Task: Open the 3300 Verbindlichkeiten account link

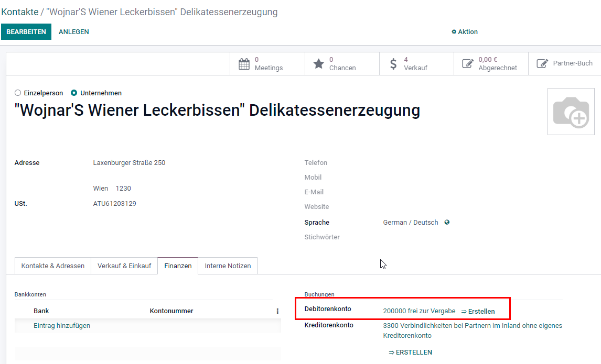Action: click(473, 330)
